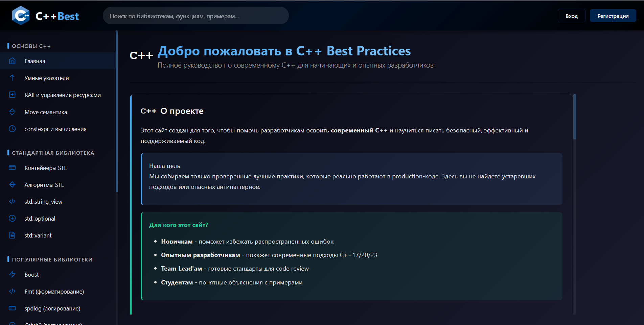Open std::variant article

[x=58, y=235]
